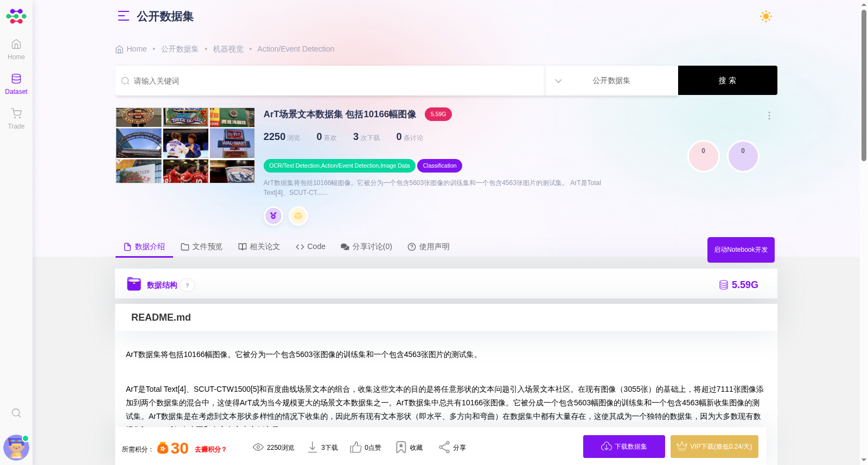Image resolution: width=868 pixels, height=465 pixels.
Task: Switch to the 分享讨论(0) tab
Action: 366,247
